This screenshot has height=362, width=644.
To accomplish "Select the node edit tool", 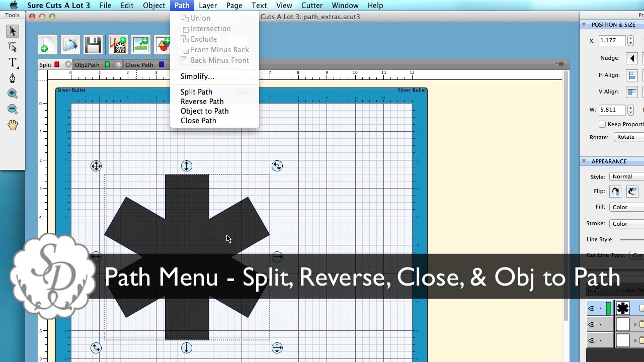I will point(13,47).
